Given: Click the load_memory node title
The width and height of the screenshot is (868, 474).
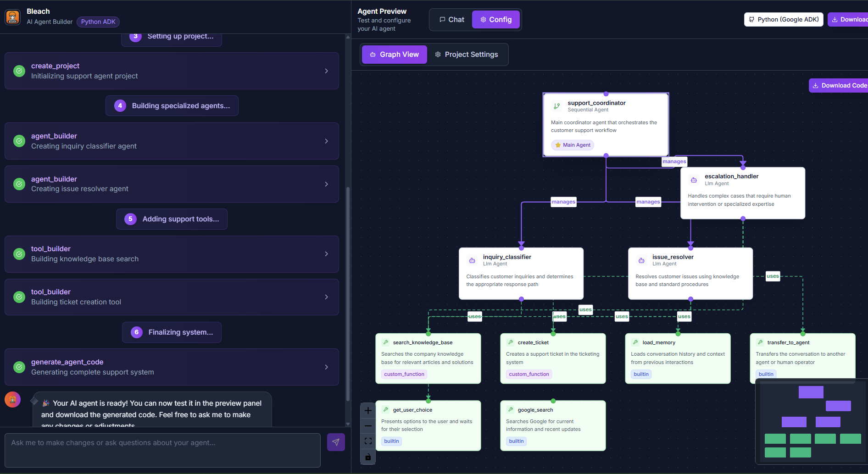Looking at the screenshot, I should [659, 342].
